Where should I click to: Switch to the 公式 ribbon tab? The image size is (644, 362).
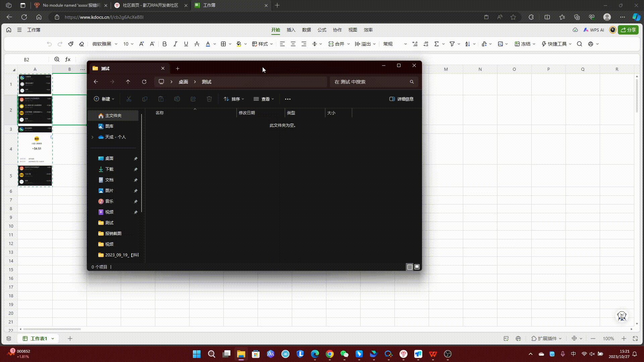[322, 30]
